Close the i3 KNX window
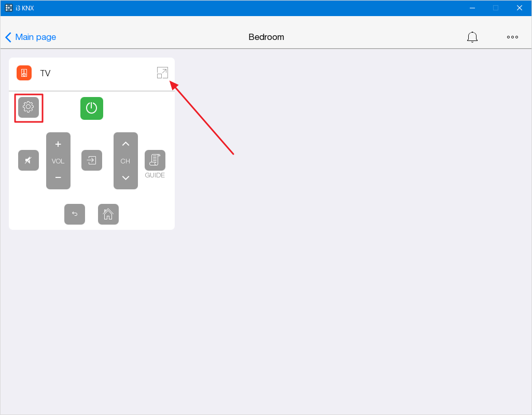The image size is (532, 415). (x=519, y=8)
